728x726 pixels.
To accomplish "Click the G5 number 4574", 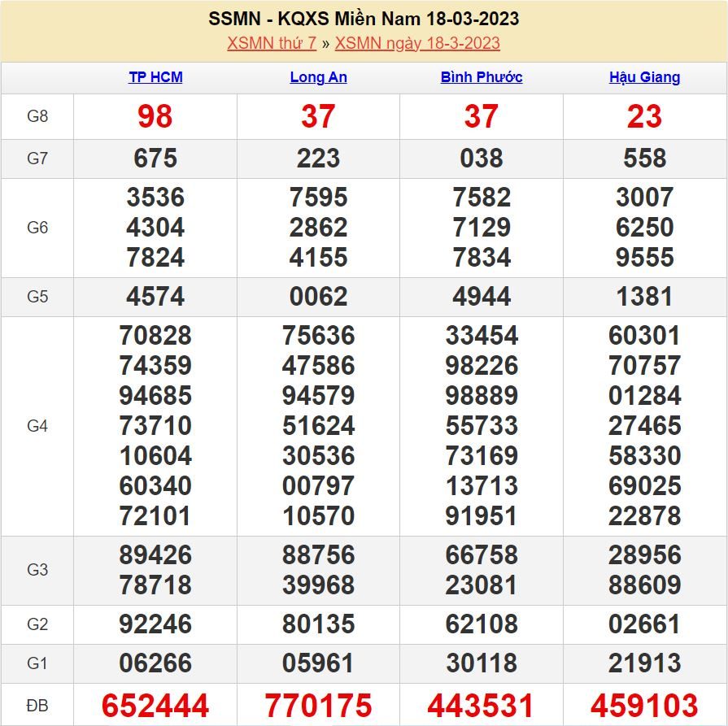I will pos(155,297).
